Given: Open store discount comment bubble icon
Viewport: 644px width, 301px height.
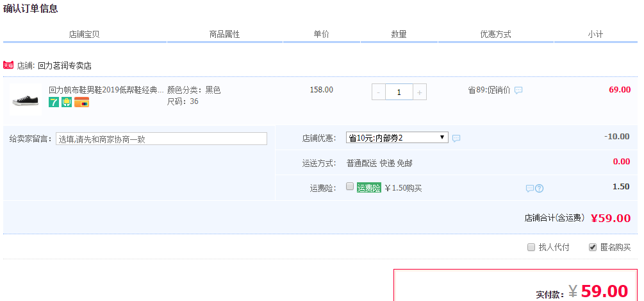Looking at the screenshot, I should click(x=456, y=138).
